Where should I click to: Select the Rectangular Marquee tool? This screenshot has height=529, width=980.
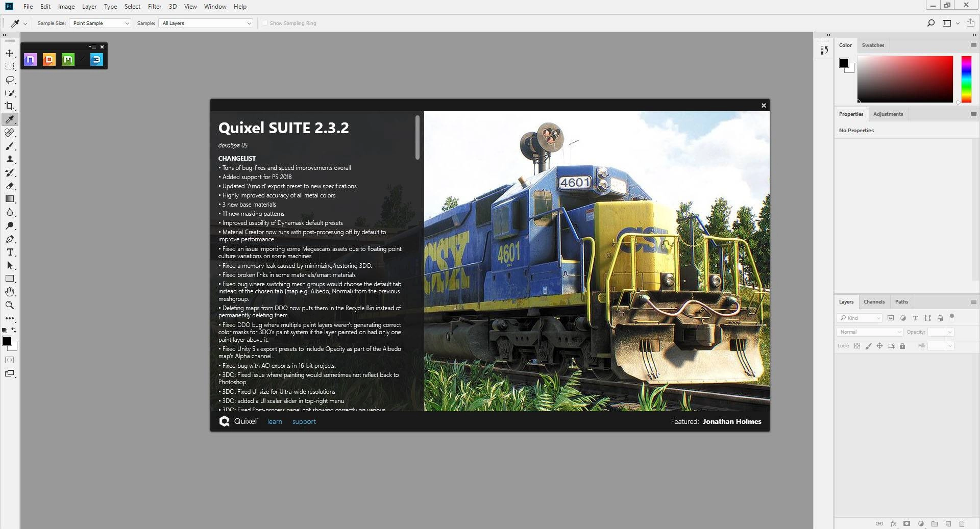(10, 66)
